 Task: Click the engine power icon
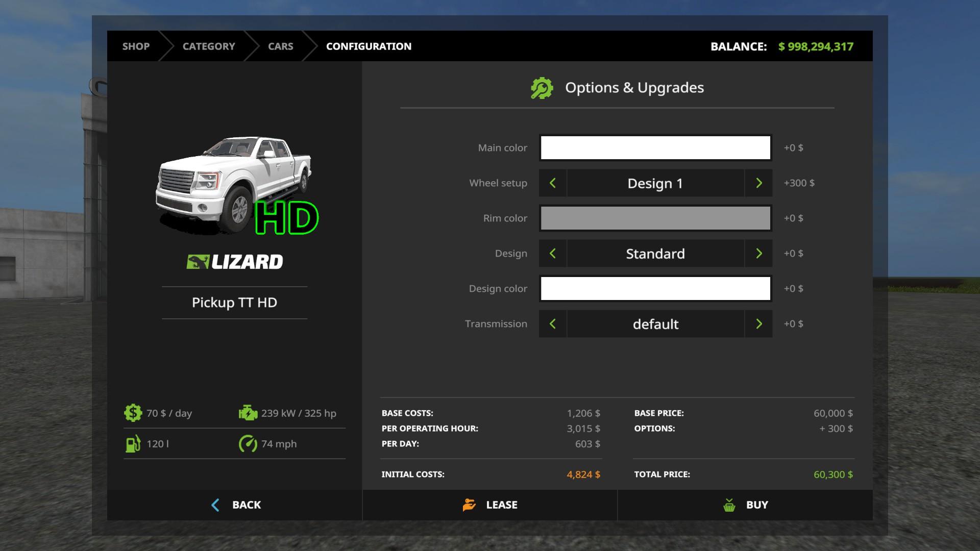point(248,413)
